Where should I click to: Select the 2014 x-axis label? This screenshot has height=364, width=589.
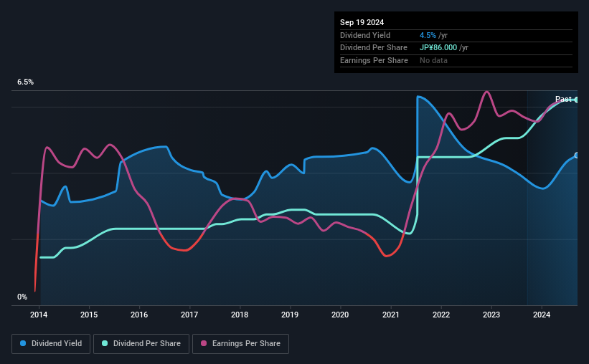coord(39,315)
